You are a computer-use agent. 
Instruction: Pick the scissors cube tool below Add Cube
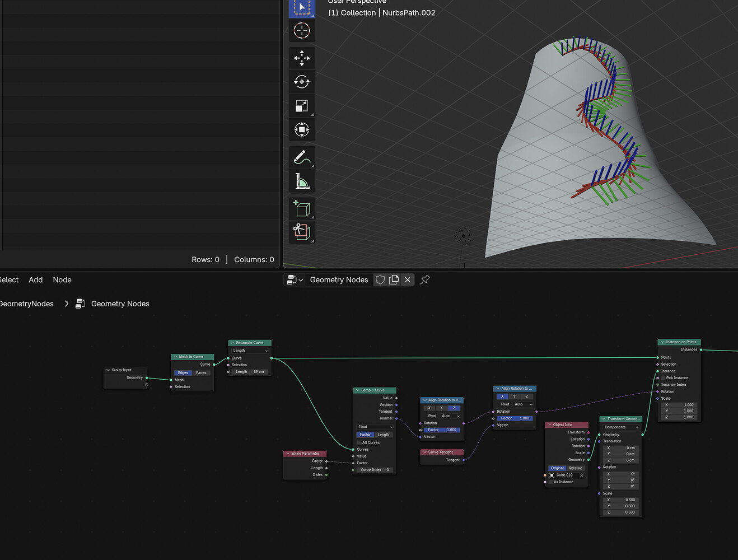(302, 232)
